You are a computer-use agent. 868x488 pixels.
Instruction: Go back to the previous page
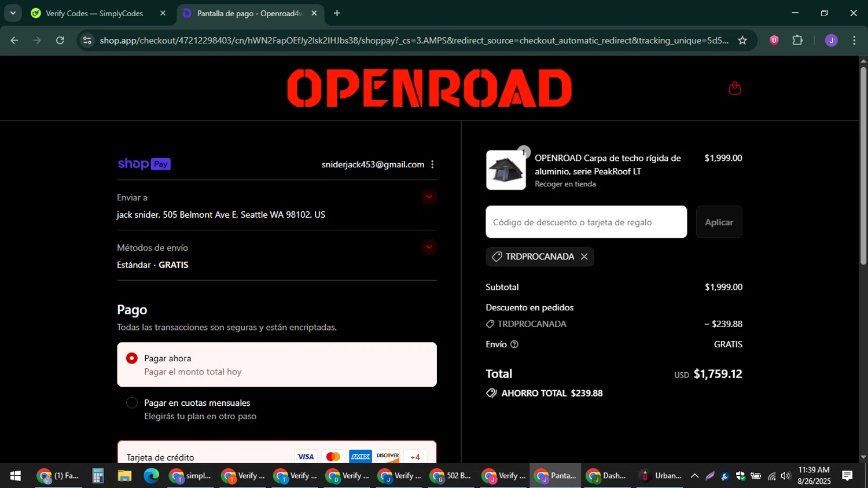click(14, 41)
